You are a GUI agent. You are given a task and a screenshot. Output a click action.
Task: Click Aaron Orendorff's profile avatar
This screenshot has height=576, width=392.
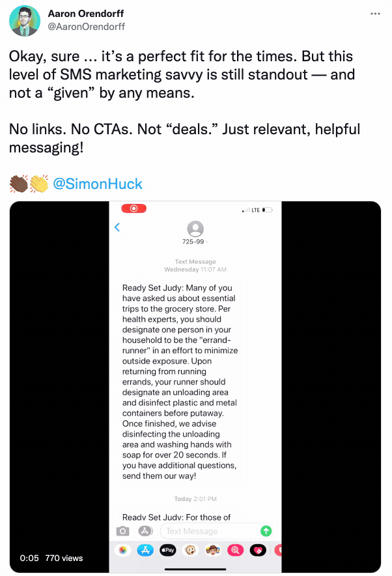[25, 20]
